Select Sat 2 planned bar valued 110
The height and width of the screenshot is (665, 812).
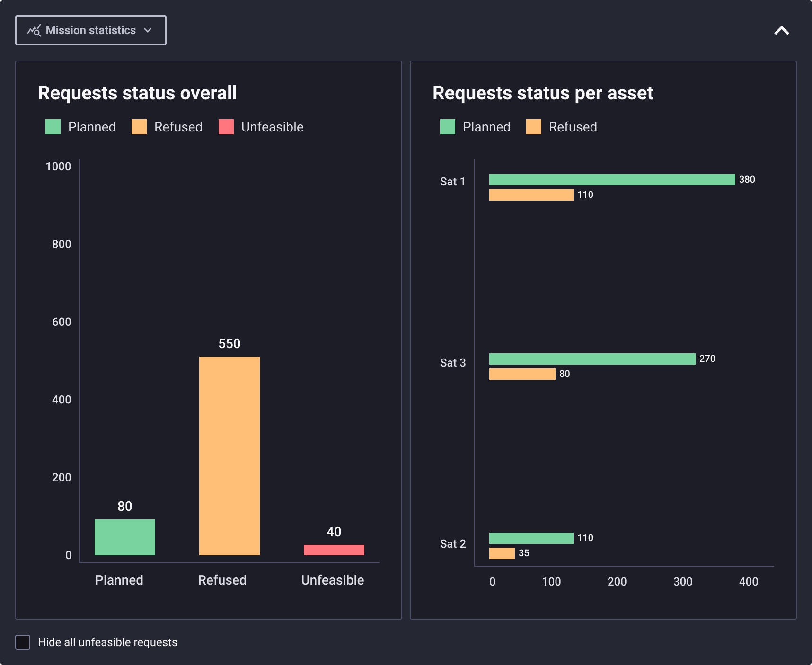531,538
